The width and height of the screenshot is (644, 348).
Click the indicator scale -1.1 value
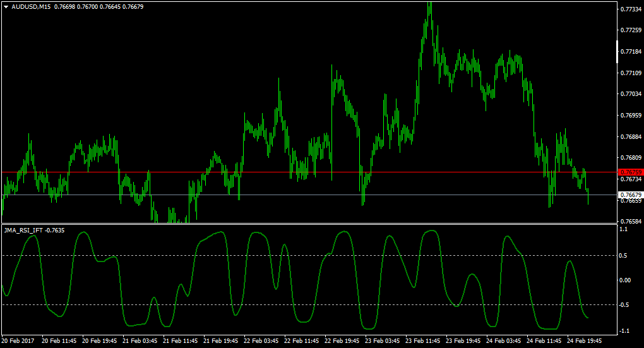[624, 331]
